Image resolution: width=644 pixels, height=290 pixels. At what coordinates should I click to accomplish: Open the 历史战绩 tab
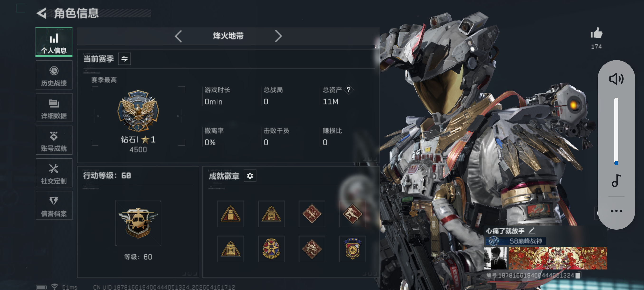54,75
